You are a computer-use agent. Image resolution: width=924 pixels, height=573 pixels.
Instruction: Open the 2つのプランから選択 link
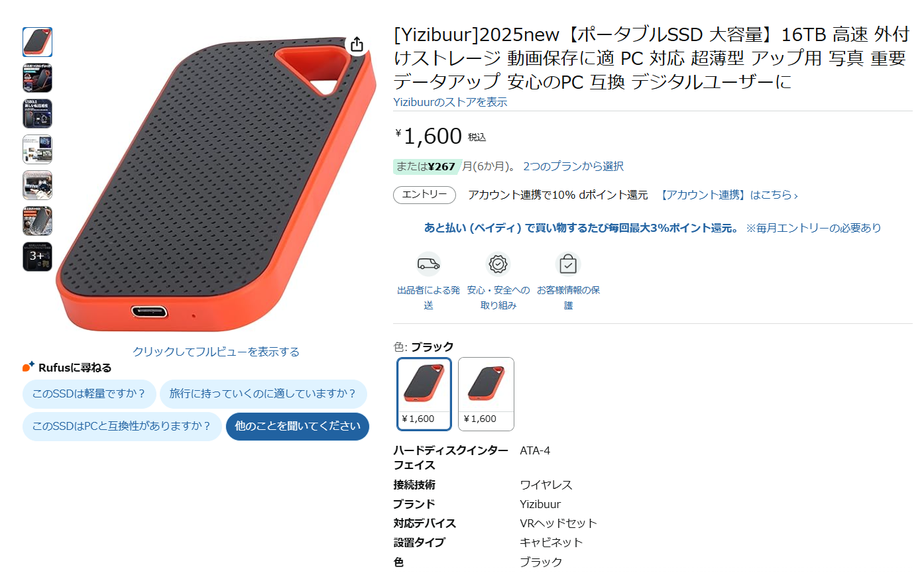[573, 166]
